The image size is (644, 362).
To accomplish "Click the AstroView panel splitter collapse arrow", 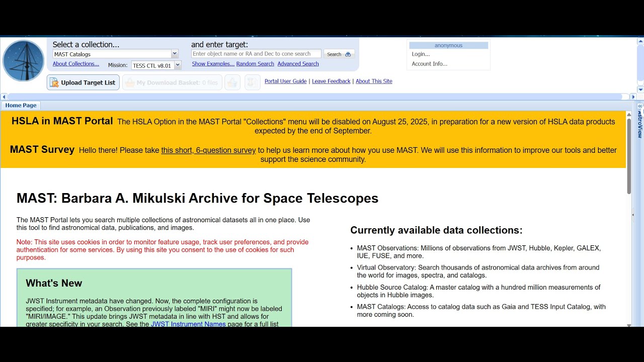I will [x=633, y=215].
